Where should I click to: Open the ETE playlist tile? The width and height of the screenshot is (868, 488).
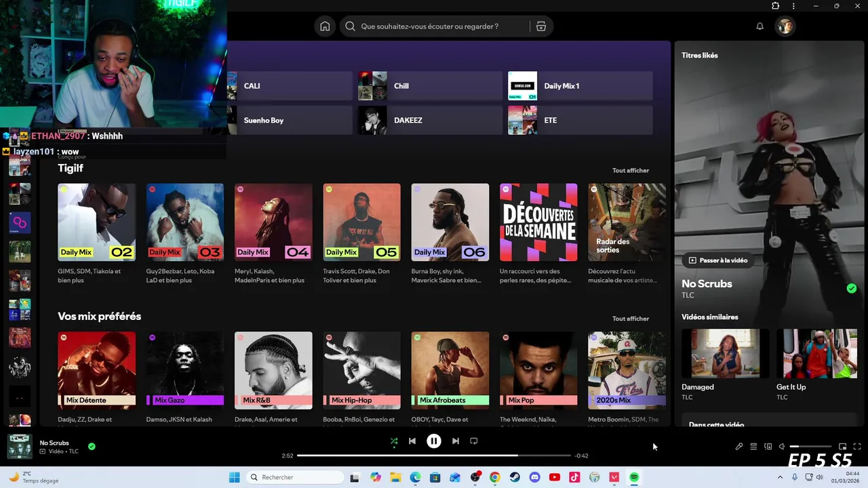pyautogui.click(x=580, y=120)
